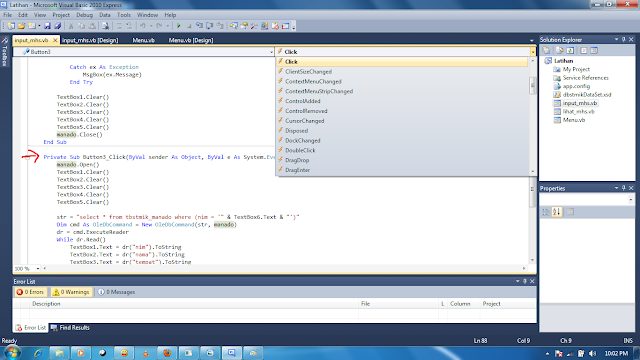The image size is (640, 360).
Task: Open Toolbox from the toolbar wrench icon
Action: [254, 26]
